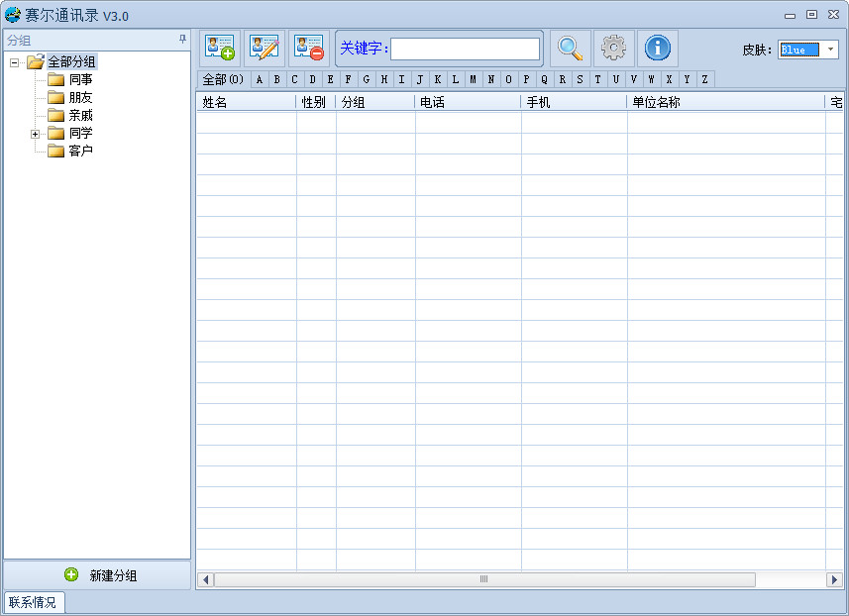This screenshot has height=616, width=849.
Task: Open the blue info about icon
Action: click(658, 49)
